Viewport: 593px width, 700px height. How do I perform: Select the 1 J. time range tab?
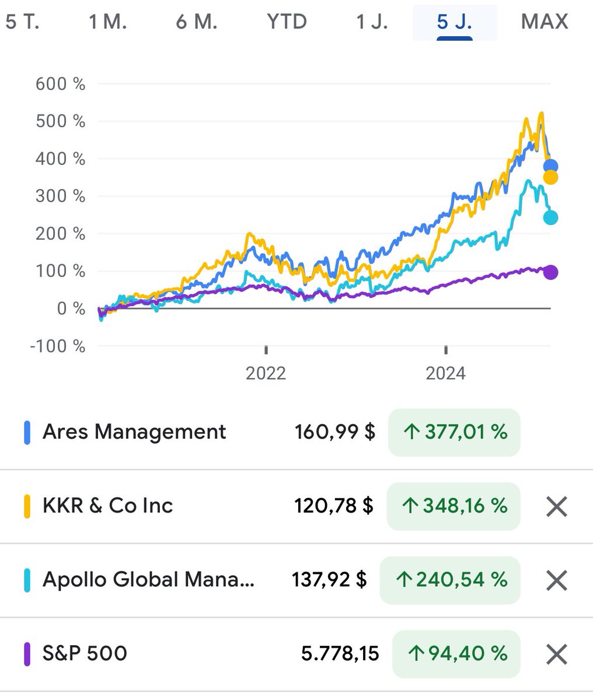tap(372, 22)
